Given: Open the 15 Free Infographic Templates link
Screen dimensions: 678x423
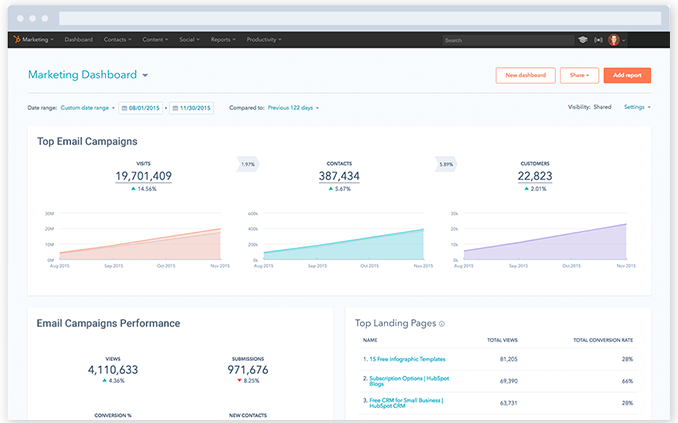Looking at the screenshot, I should coord(407,359).
